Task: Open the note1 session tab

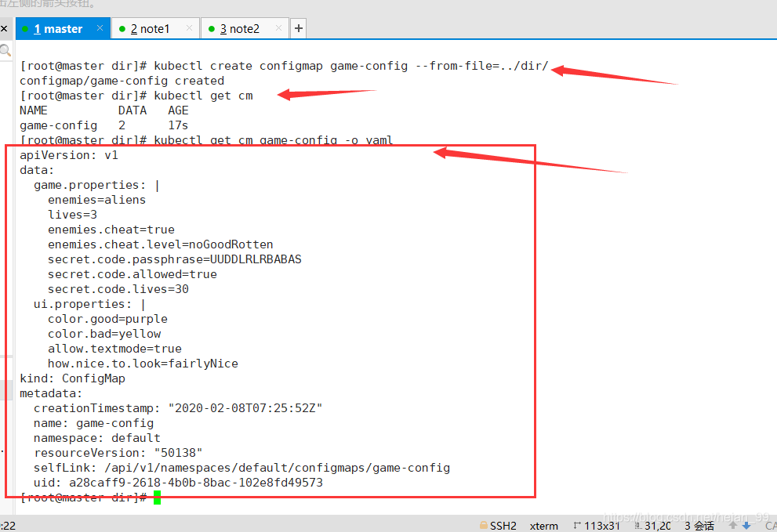Action: point(149,29)
